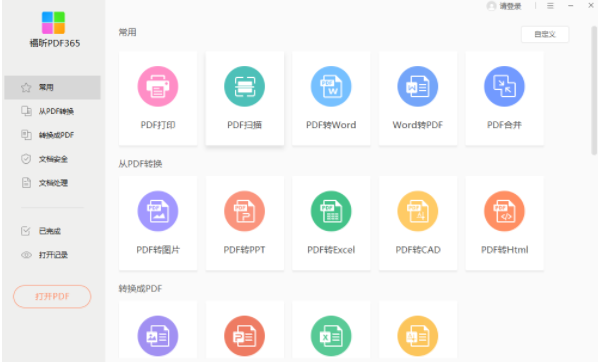Select 从PDF转换 in the sidebar

click(x=53, y=111)
